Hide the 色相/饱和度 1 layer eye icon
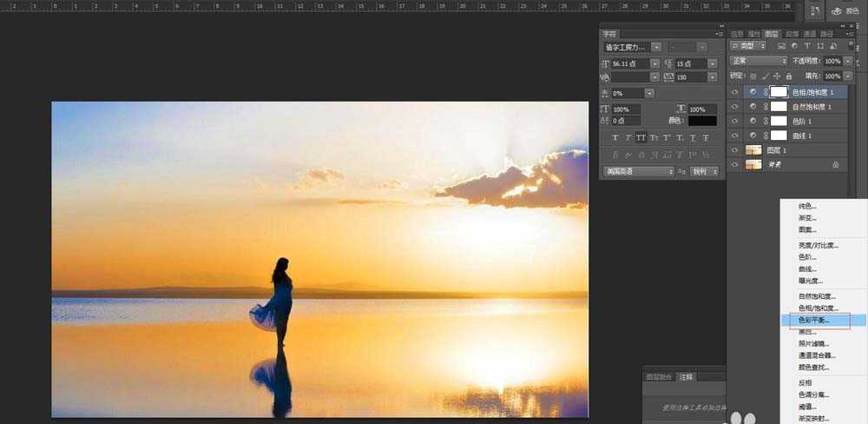 click(735, 91)
